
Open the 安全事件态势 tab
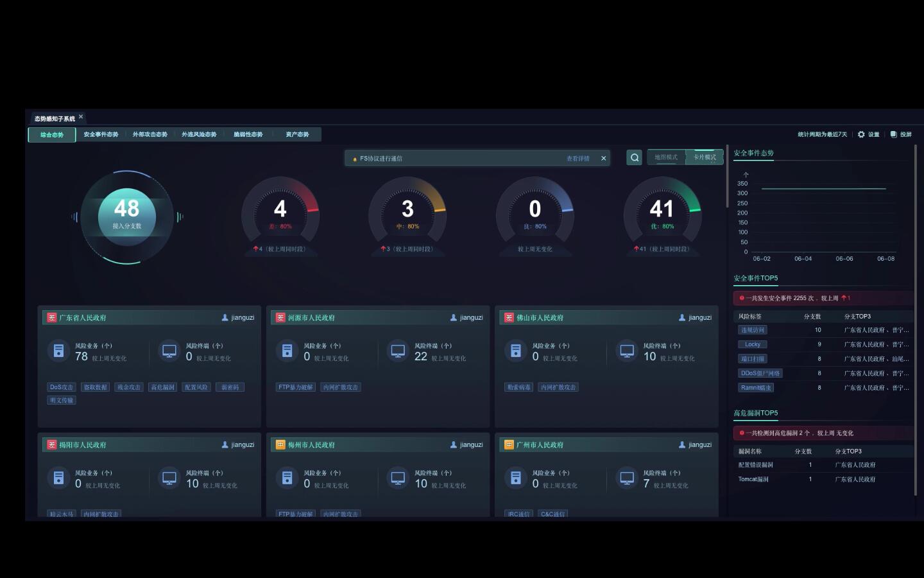pyautogui.click(x=101, y=134)
